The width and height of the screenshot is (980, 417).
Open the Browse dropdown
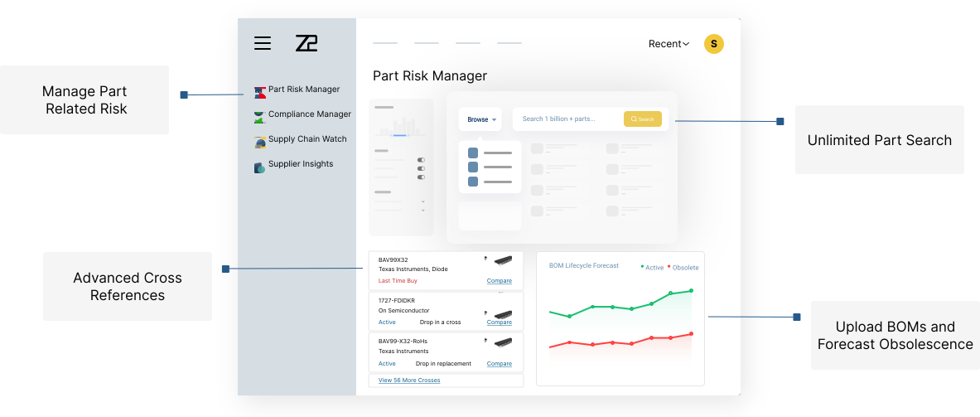tap(480, 119)
